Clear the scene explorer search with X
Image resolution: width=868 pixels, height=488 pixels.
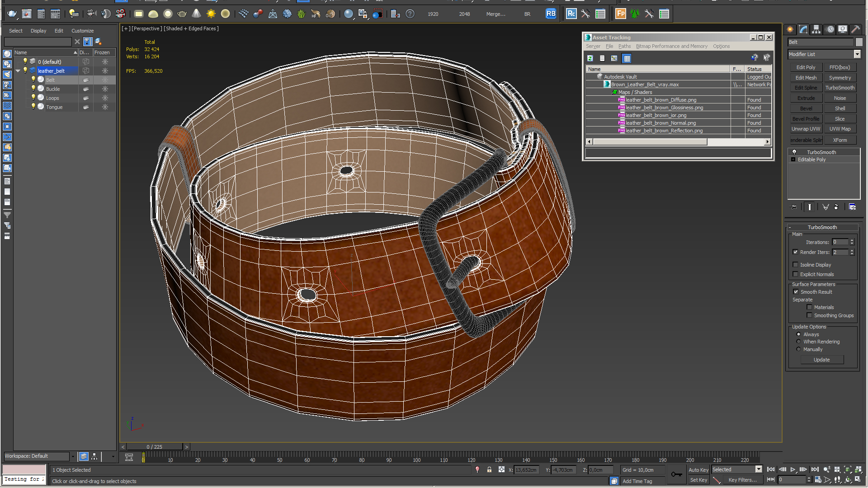pos(77,42)
